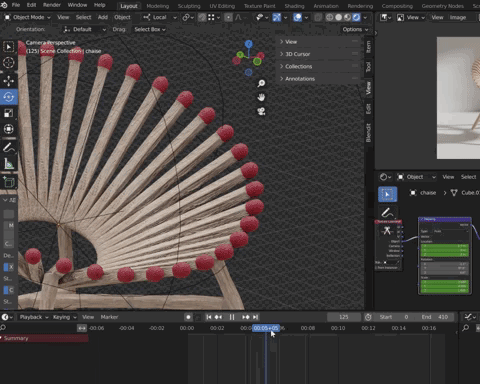Switch to solid shading mode

pos(338,17)
